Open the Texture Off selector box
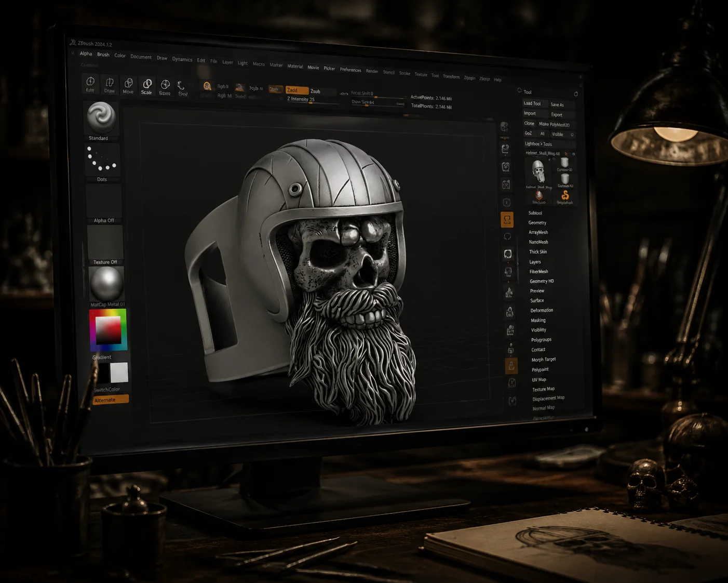This screenshot has width=728, height=583. coord(105,245)
